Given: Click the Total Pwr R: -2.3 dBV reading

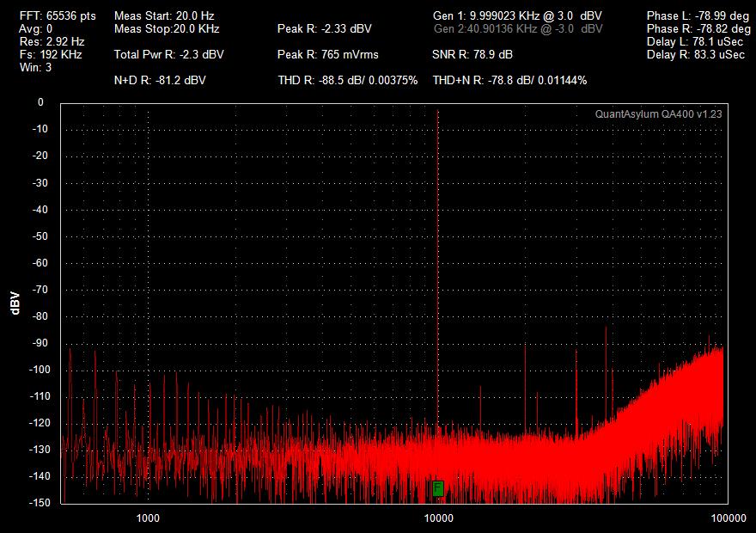Looking at the screenshot, I should pyautogui.click(x=168, y=54).
